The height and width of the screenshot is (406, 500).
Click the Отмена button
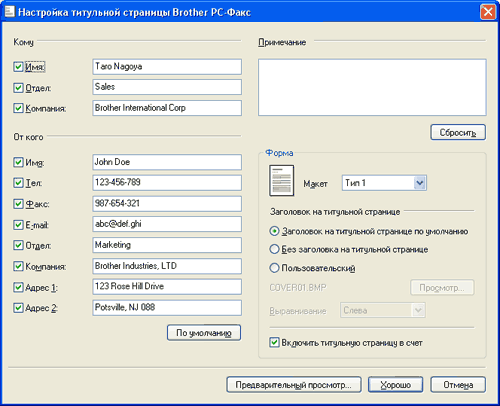pos(458,385)
